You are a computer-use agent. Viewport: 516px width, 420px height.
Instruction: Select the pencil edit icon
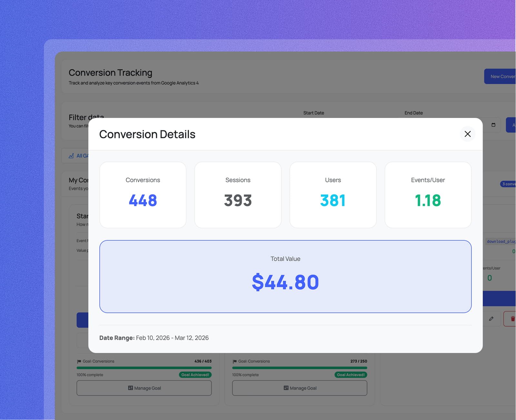tap(491, 318)
